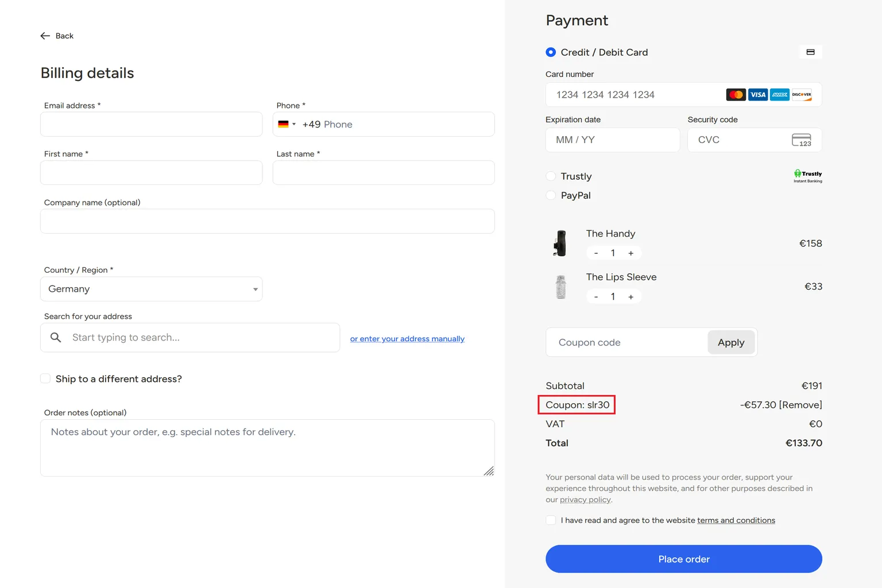
Task: Click the VAT €0 value
Action: 815,424
